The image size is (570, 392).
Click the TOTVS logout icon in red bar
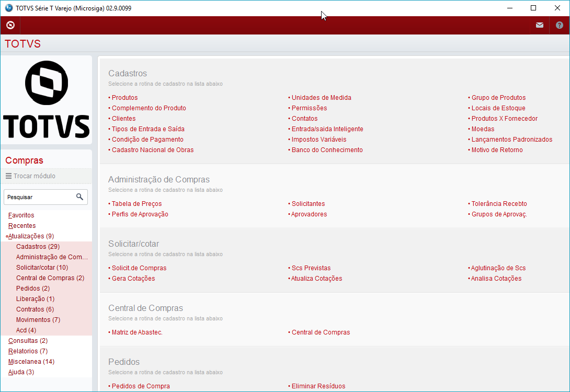pyautogui.click(x=10, y=25)
